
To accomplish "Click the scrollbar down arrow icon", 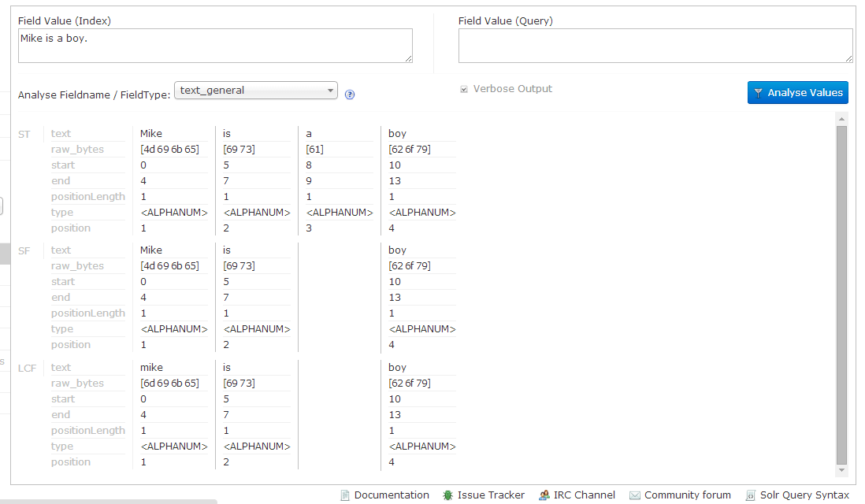I will (x=841, y=471).
